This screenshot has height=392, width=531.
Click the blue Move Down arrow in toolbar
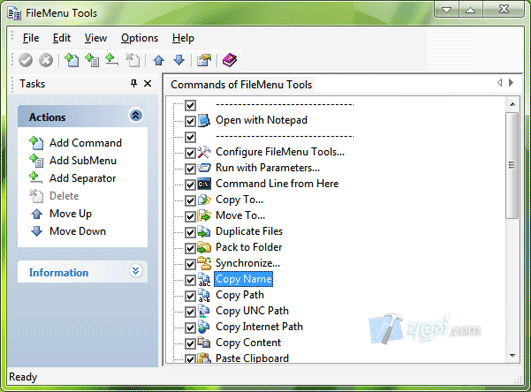pyautogui.click(x=179, y=60)
